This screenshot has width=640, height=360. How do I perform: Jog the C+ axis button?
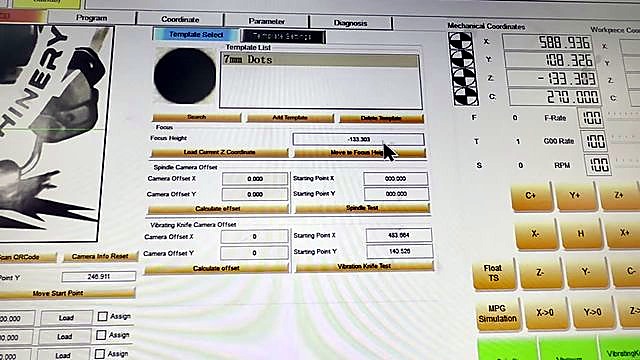[x=531, y=196]
